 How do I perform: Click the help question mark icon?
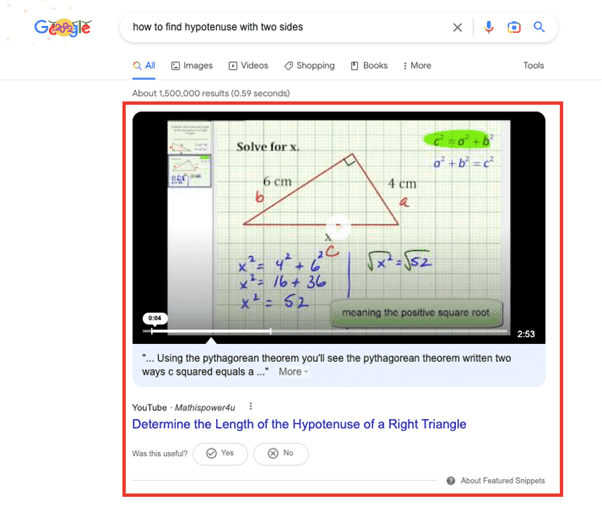pos(451,481)
